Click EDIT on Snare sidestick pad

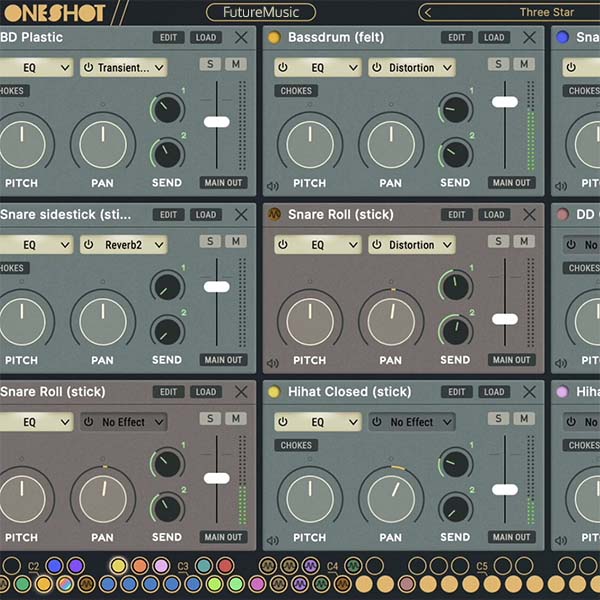pos(168,215)
